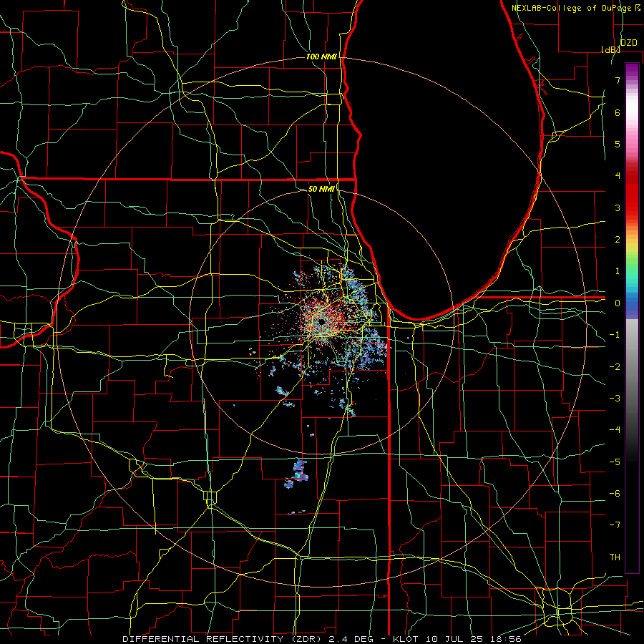This screenshot has width=644, height=644.
Task: Click the -7 value on the color scale
Action: pyautogui.click(x=615, y=525)
